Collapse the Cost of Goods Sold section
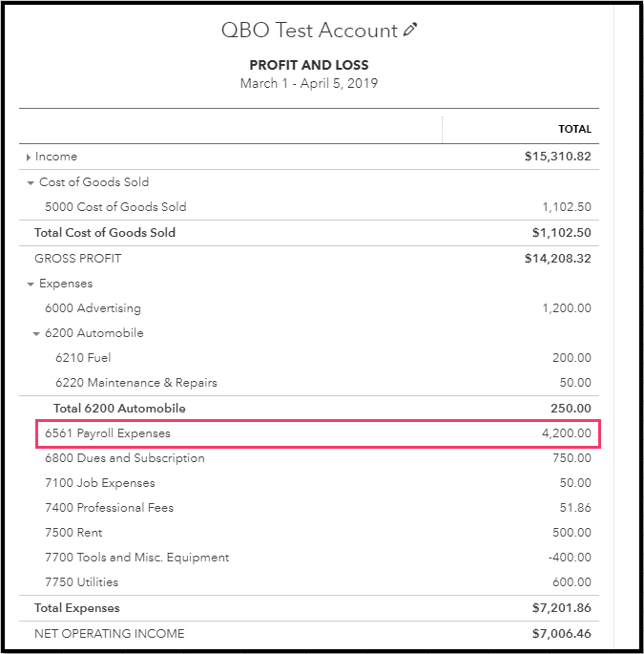 point(31,182)
